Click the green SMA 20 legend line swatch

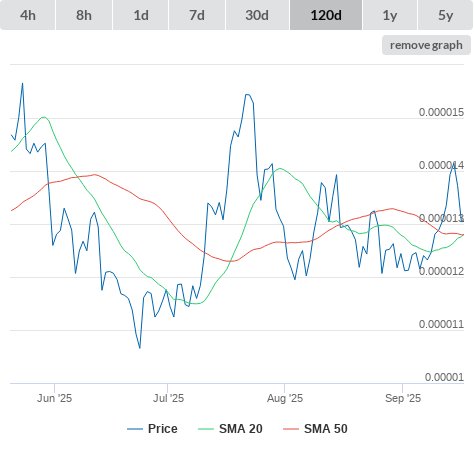pyautogui.click(x=206, y=429)
